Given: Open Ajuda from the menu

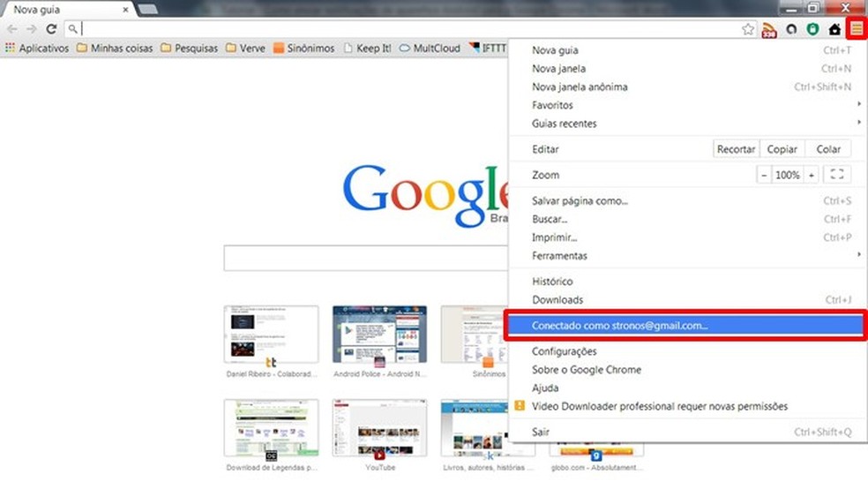Looking at the screenshot, I should 687,387.
